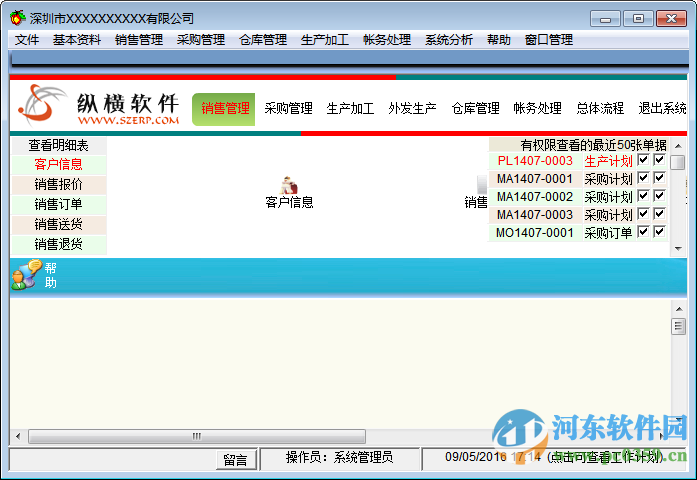Toggle second checkbox of the MA1407-0001 row
The image size is (697, 480).
point(659,178)
